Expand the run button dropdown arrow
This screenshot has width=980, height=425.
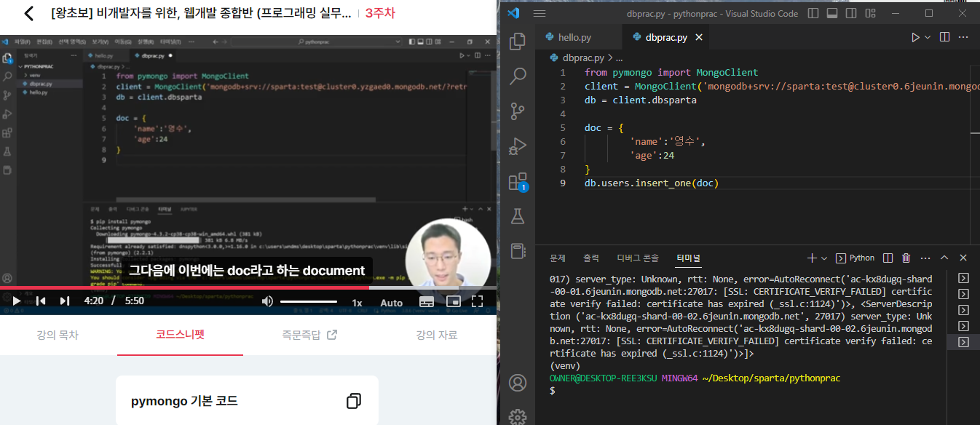928,38
